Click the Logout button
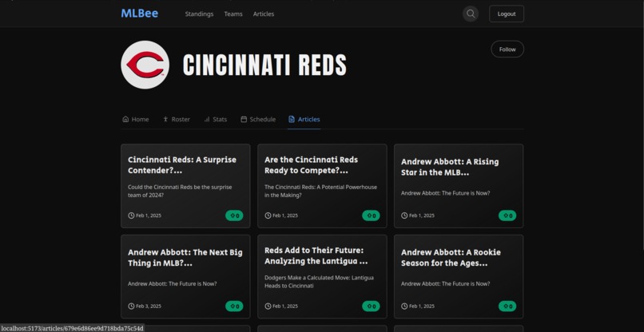This screenshot has height=332, width=644. (x=507, y=14)
